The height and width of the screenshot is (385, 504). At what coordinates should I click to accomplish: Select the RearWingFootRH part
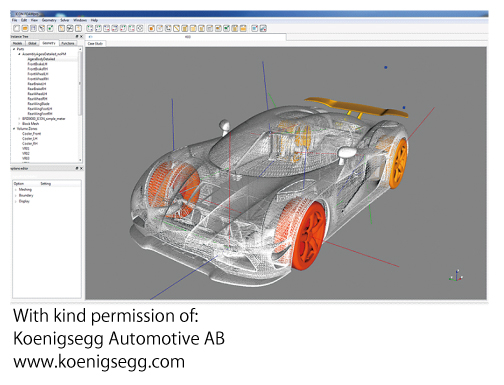40,114
